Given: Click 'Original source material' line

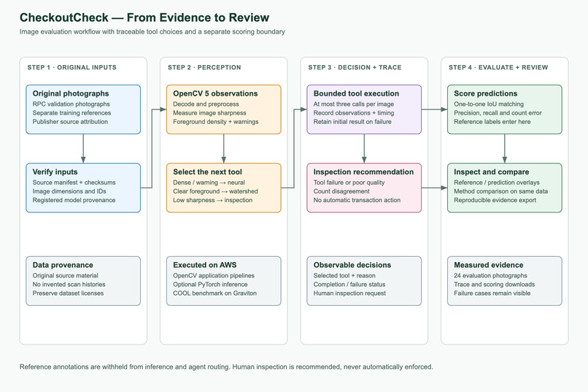Looking at the screenshot, I should click(x=65, y=275).
